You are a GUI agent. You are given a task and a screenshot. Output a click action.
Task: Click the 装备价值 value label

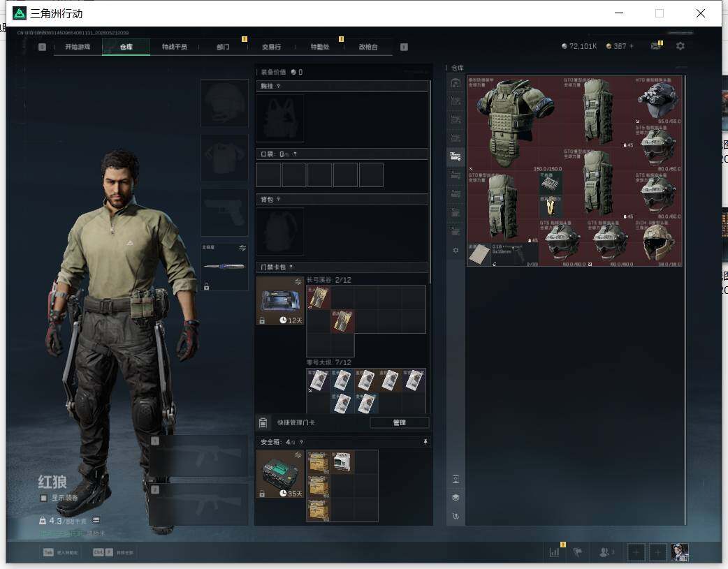coord(282,72)
